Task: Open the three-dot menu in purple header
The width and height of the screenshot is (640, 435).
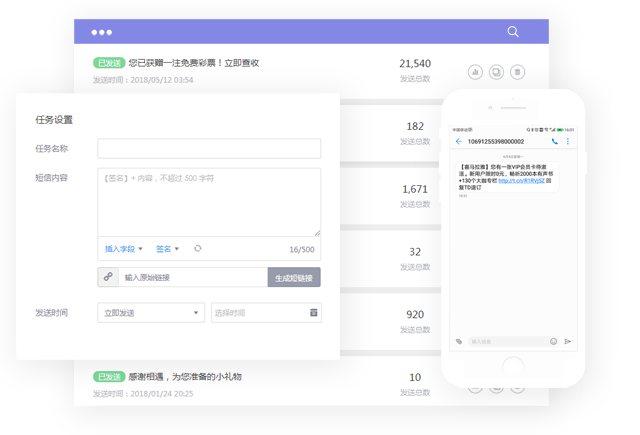Action: [x=102, y=32]
